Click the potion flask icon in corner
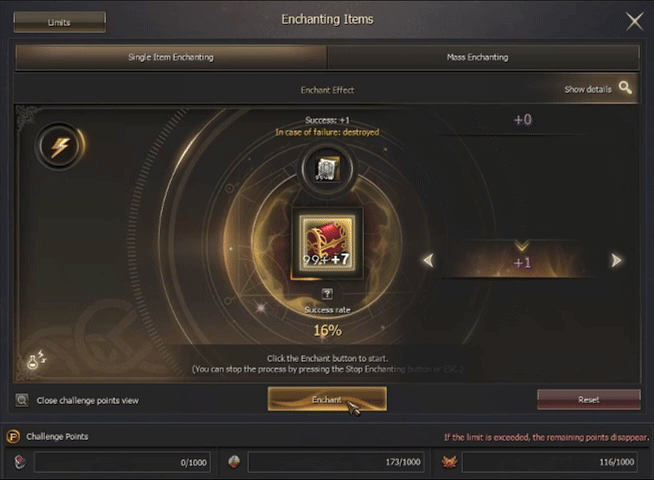The image size is (654, 480). [36, 359]
